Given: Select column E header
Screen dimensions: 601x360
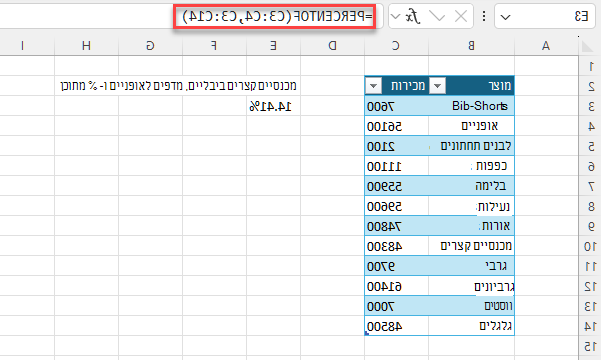Looking at the screenshot, I should click(x=273, y=46).
